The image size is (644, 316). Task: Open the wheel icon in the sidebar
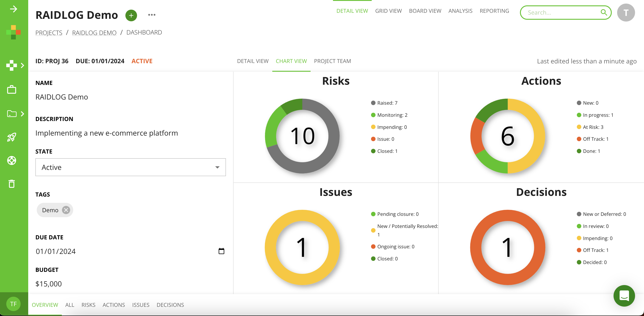point(11,161)
